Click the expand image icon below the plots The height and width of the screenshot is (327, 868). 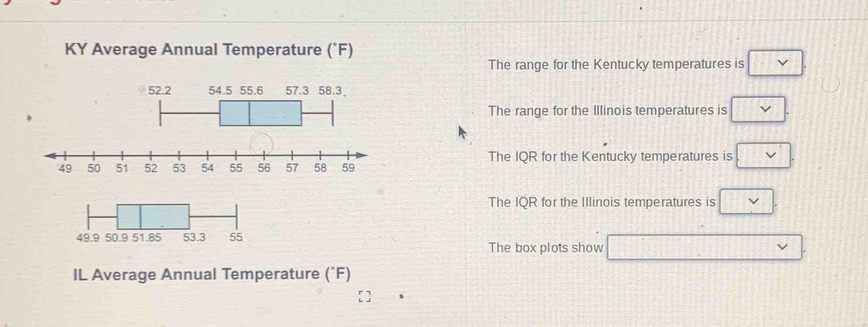(365, 297)
